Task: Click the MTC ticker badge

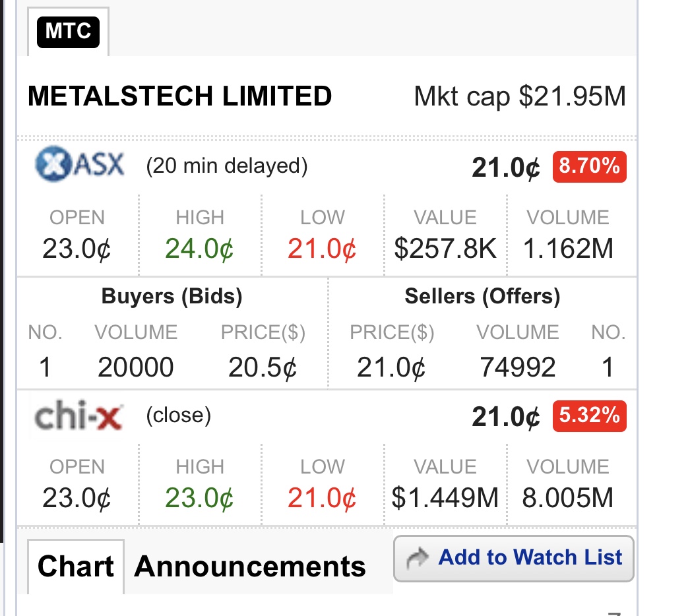Action: point(68,32)
